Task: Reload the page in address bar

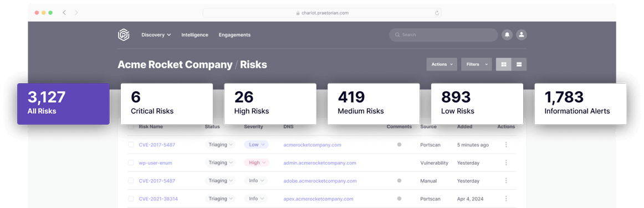Action: [437, 13]
